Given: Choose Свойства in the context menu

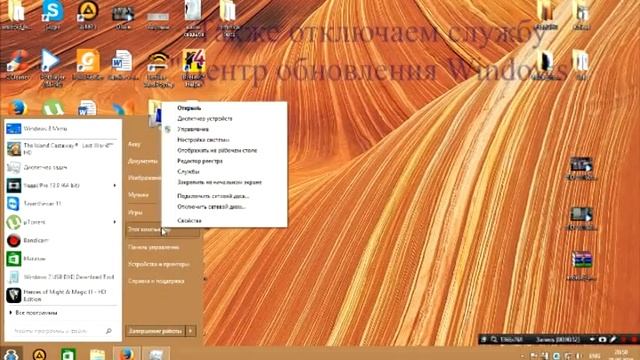Looking at the screenshot, I should click(x=224, y=221).
